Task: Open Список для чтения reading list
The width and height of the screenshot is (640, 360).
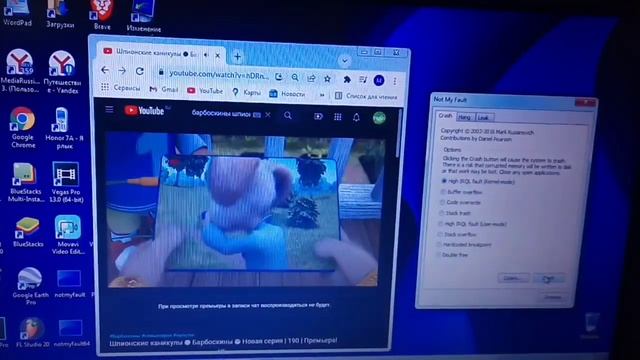Action: (366, 96)
